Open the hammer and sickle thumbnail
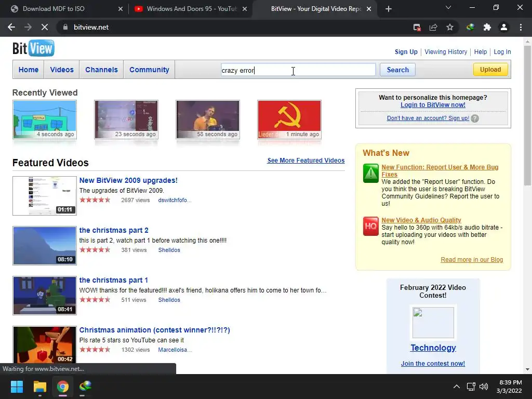 289,120
